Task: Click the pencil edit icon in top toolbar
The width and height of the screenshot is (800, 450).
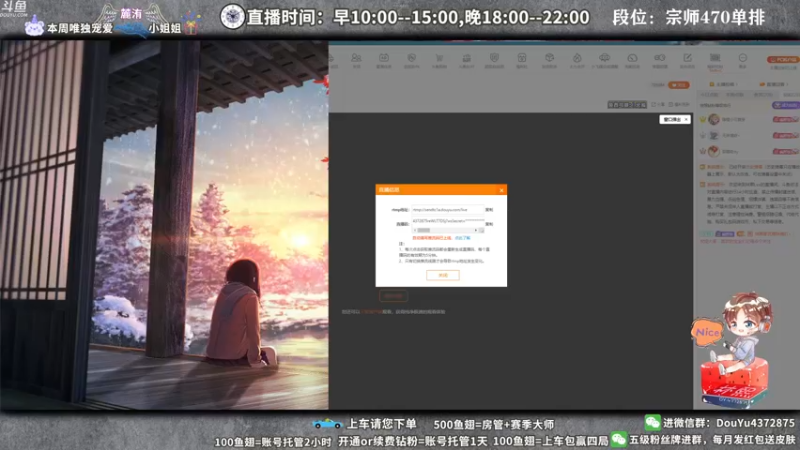Action: (x=687, y=58)
